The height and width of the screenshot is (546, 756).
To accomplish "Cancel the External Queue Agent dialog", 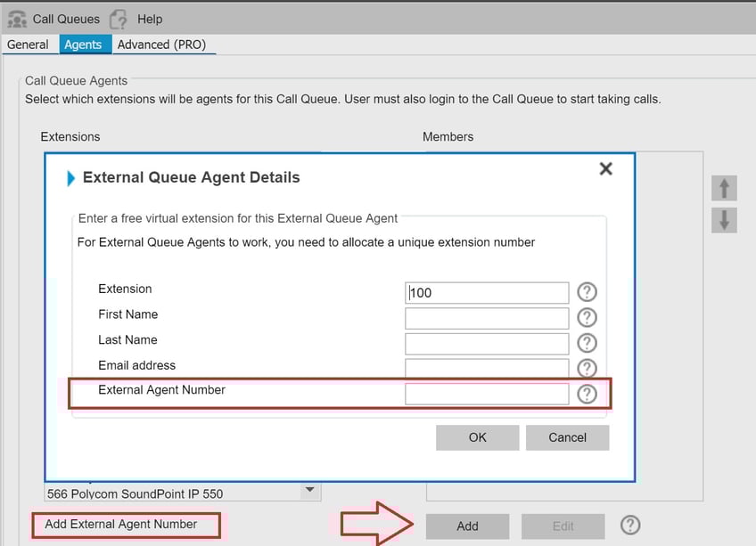I will click(x=568, y=437).
